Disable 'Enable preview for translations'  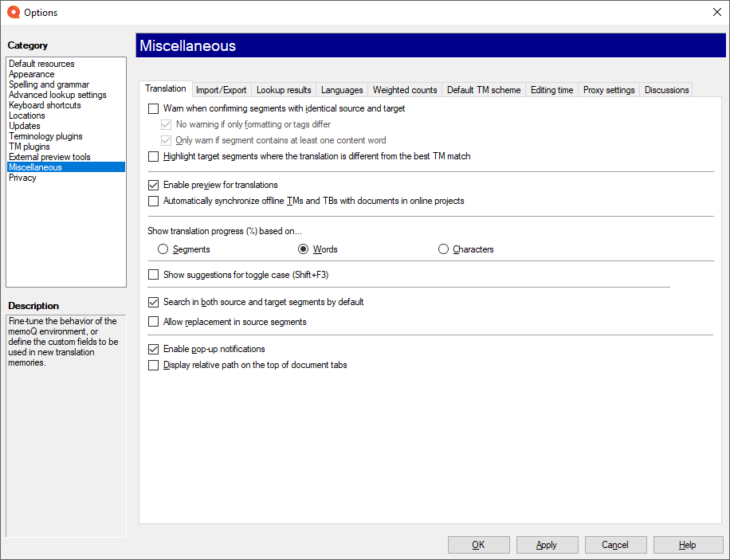[x=151, y=184]
